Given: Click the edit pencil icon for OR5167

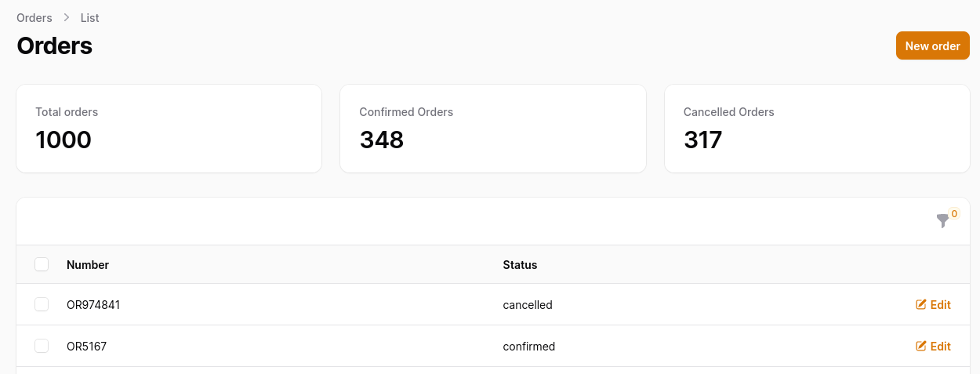Looking at the screenshot, I should [x=921, y=346].
